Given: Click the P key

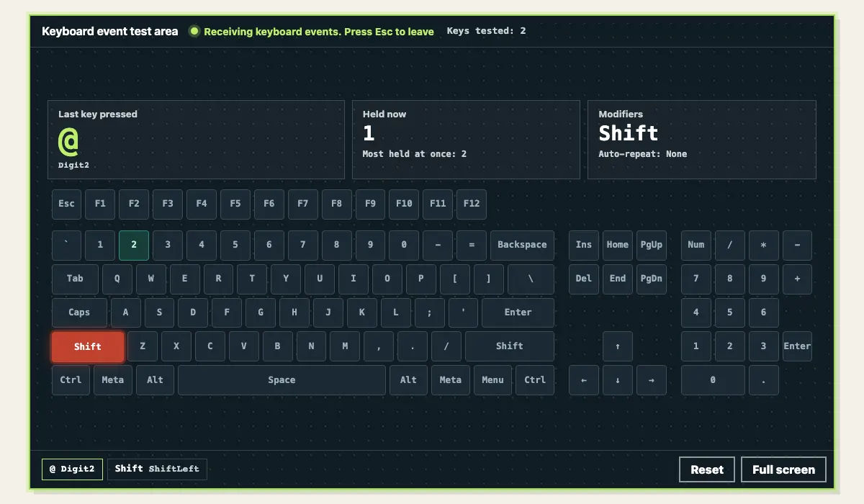Looking at the screenshot, I should click(x=421, y=279).
